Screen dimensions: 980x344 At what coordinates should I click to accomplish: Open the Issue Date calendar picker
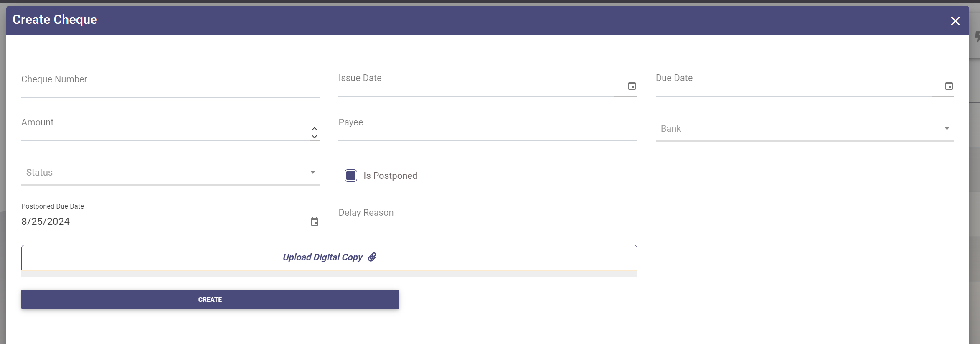tap(632, 86)
